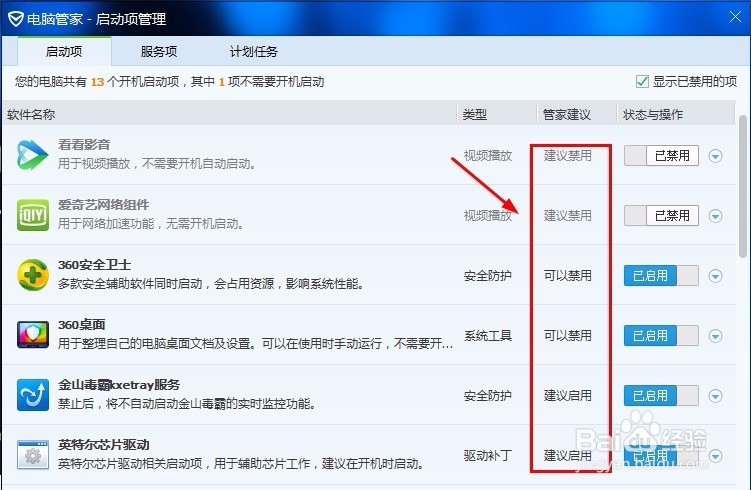751x490 pixels.
Task: Click the 360桌面 app icon
Action: tap(33, 335)
